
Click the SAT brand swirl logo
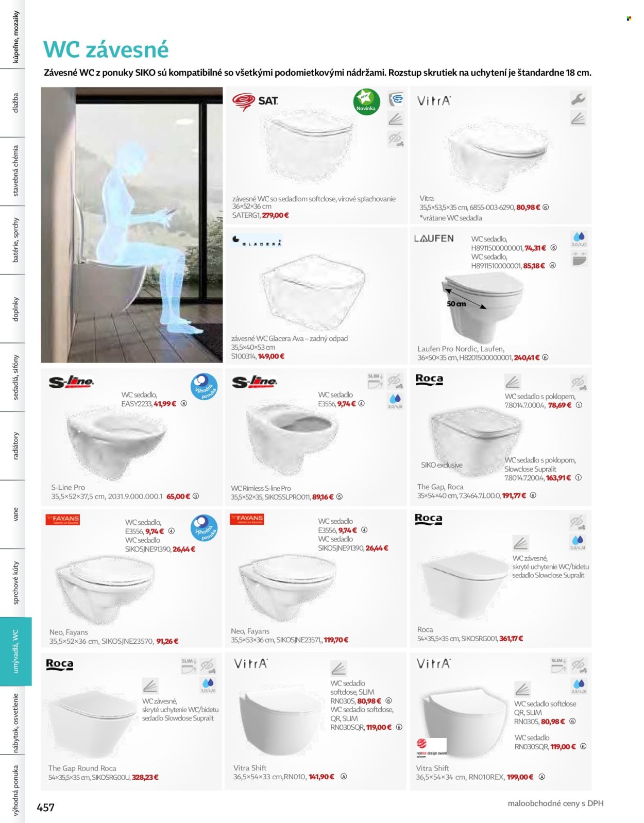pos(243,101)
